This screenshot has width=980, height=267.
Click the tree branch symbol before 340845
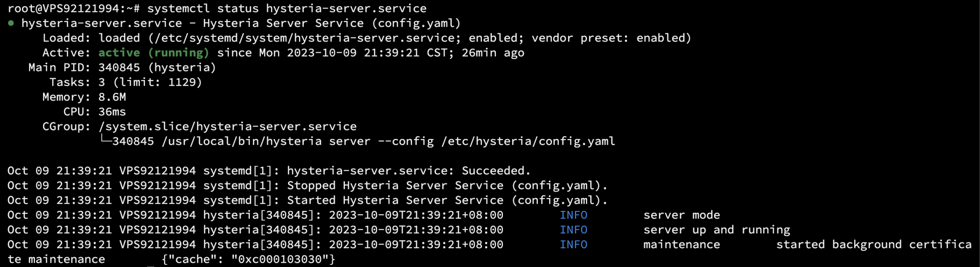(x=105, y=141)
